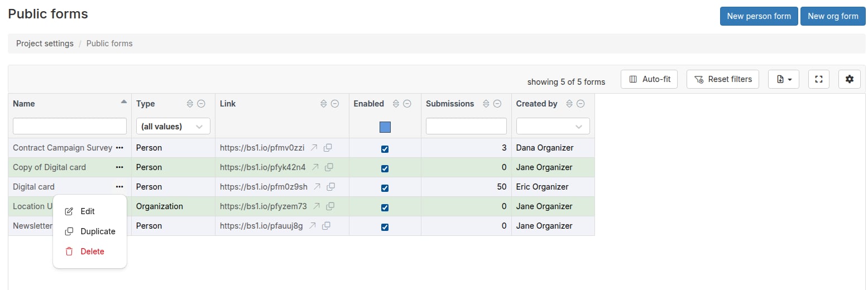
Task: Uncheck Enabled for the Organization form row
Action: [x=385, y=207]
